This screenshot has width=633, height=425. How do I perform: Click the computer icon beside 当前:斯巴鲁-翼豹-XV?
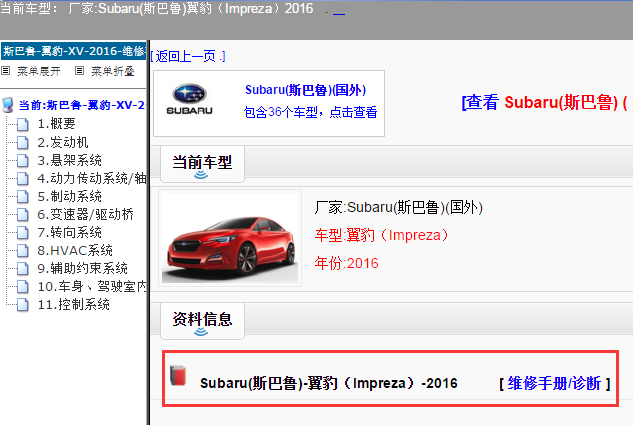[8, 105]
